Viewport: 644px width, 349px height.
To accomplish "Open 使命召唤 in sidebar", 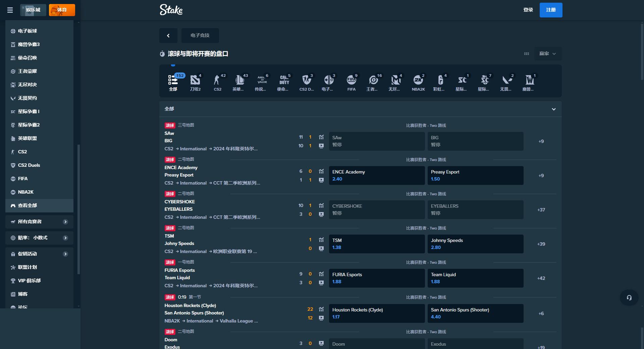I will pos(39,58).
